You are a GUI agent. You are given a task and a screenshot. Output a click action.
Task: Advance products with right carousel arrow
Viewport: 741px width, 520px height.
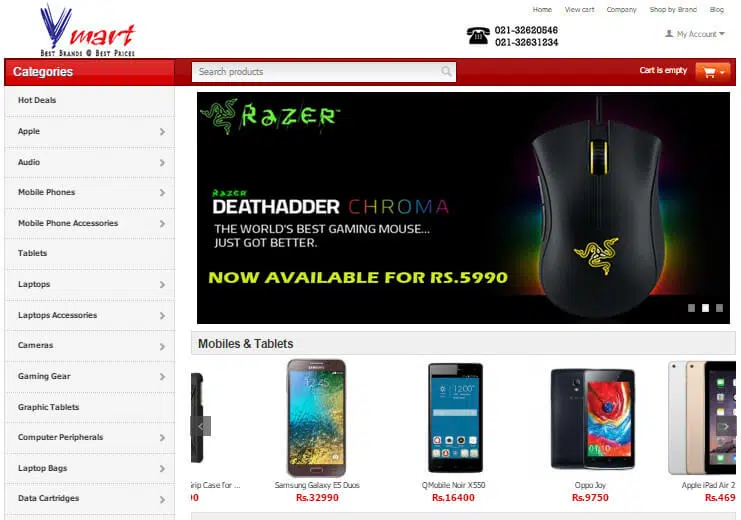tap(726, 426)
